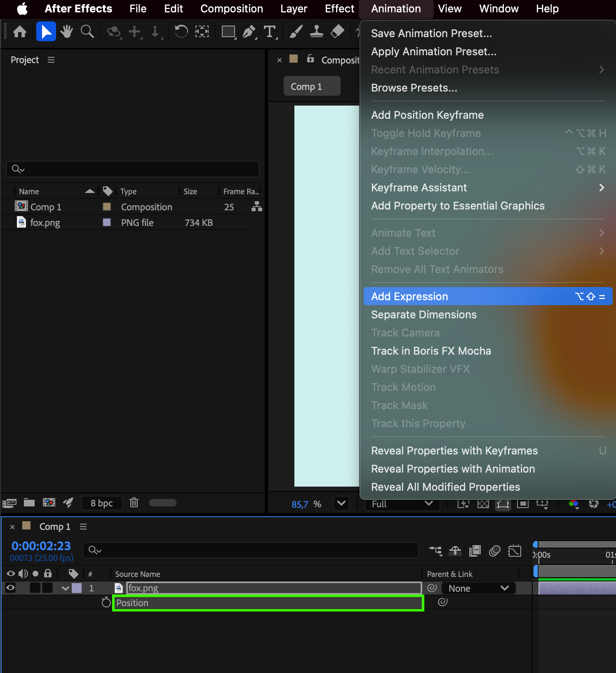Open flowchart icon next to Comp 1
616x673 pixels.
point(257,206)
